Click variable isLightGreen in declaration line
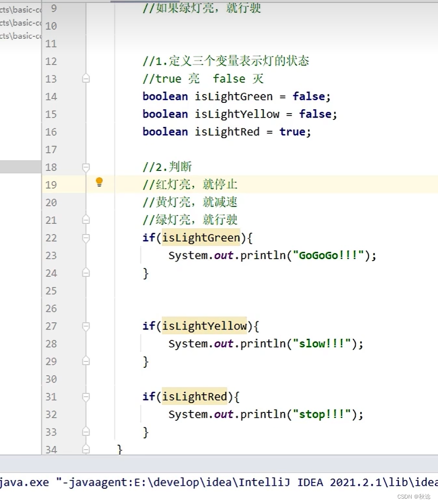Screen dimensions: 438x504 [234, 97]
